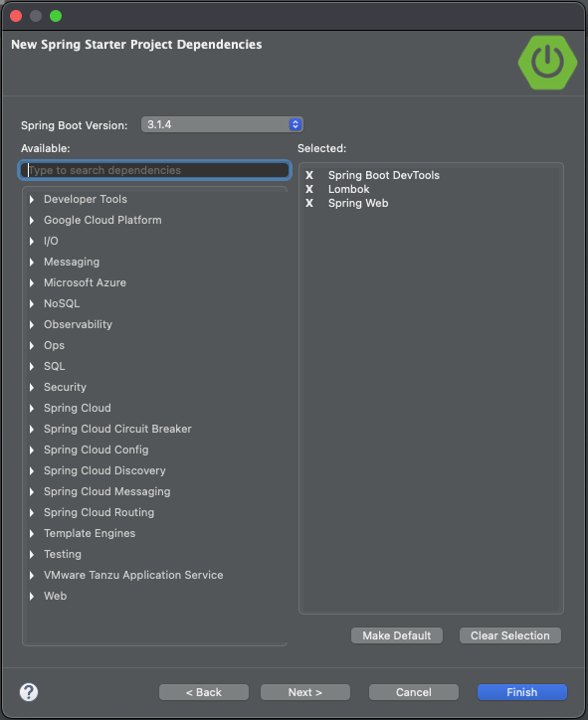Go to the previous page with Back
Screen dimensions: 588x720
pyautogui.click(x=204, y=692)
